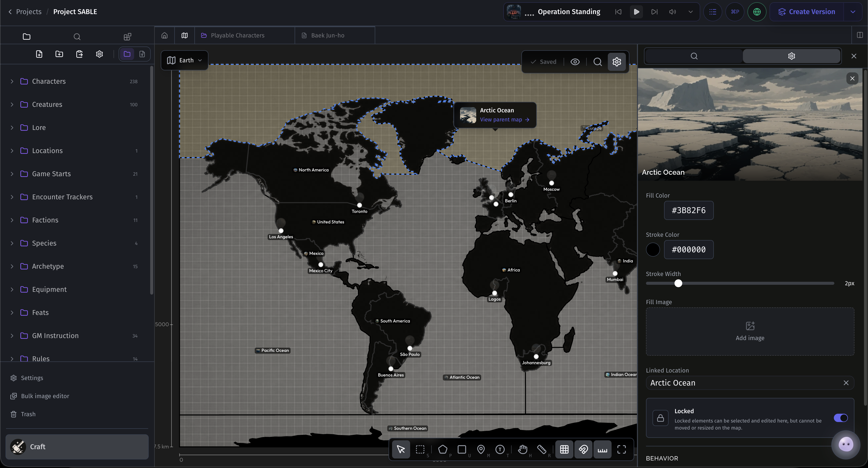Skip to next track
This screenshot has height=468, width=868.
(x=654, y=12)
